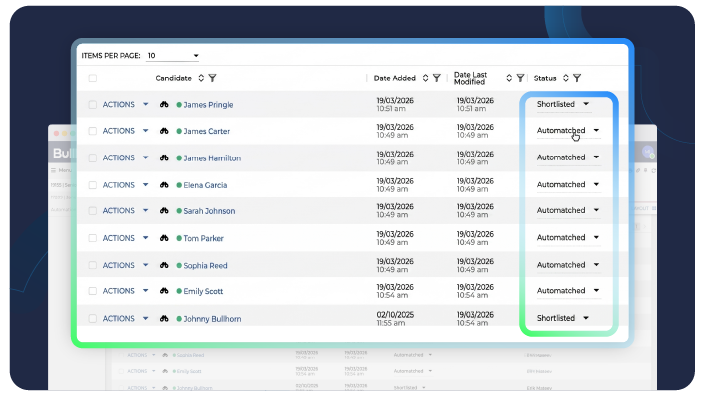Open ACTIONS menu for Elena Garcia
The height and width of the screenshot is (396, 705).
click(x=125, y=185)
